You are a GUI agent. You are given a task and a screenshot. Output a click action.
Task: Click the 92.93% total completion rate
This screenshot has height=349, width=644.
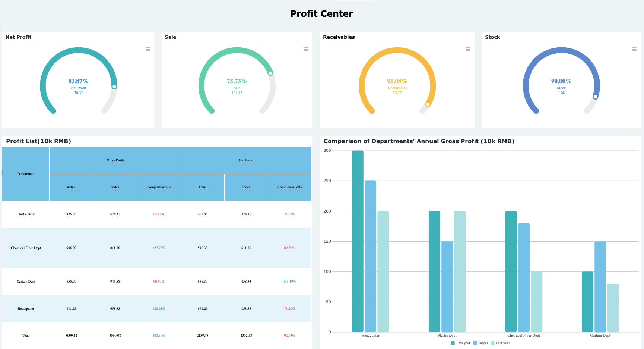click(x=289, y=336)
